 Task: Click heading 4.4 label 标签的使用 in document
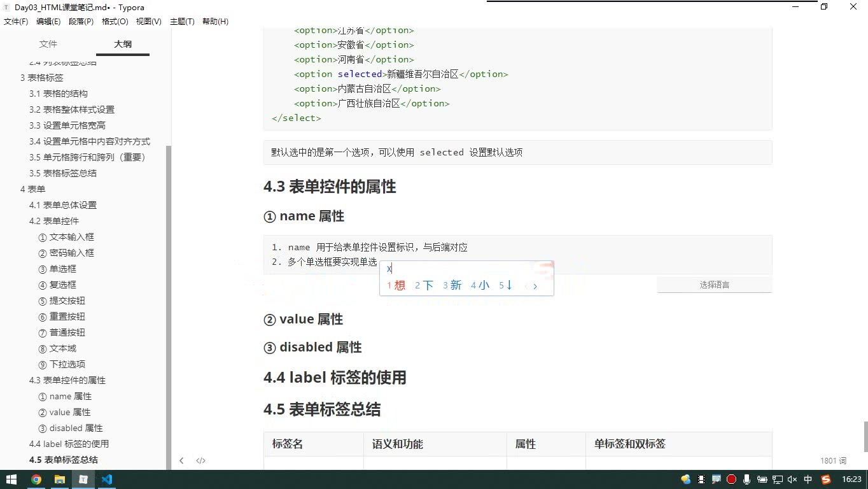coord(335,378)
